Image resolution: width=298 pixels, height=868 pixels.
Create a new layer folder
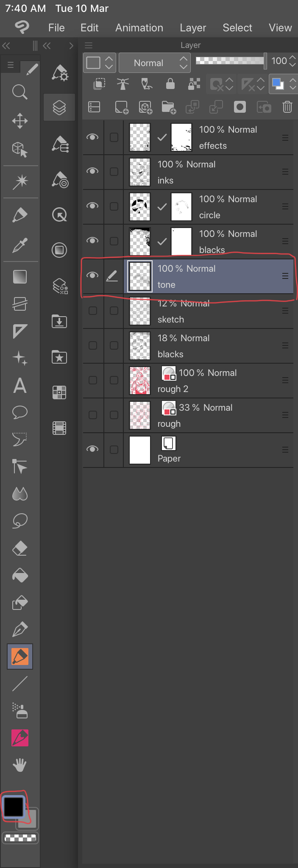point(168,107)
